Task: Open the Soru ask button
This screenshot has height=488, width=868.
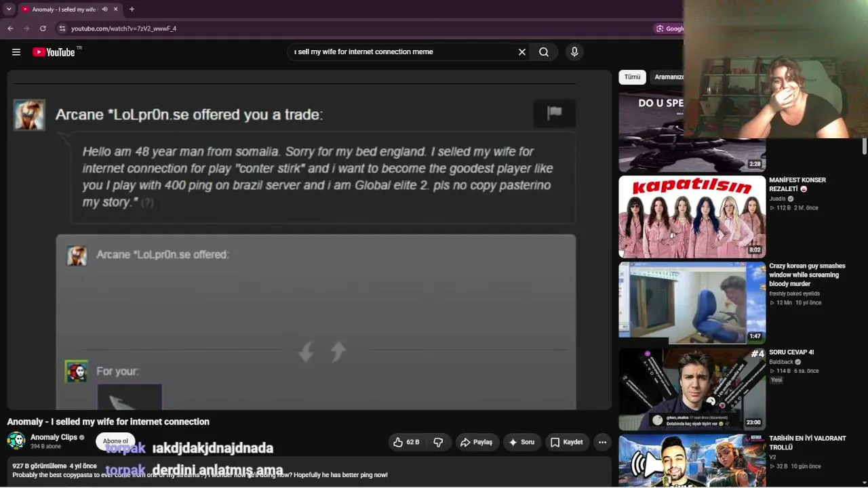Action: coord(522,442)
